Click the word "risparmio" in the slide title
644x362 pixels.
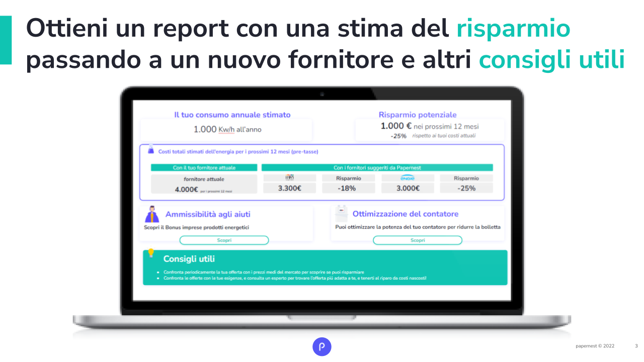coord(514,28)
